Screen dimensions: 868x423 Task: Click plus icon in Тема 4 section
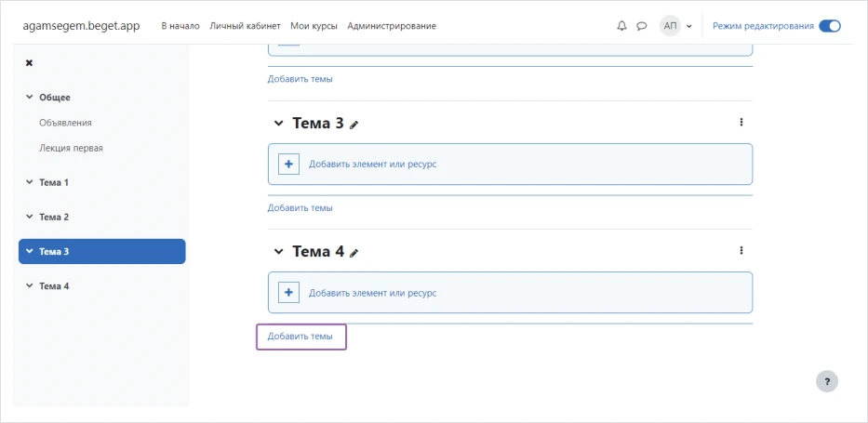pos(288,293)
